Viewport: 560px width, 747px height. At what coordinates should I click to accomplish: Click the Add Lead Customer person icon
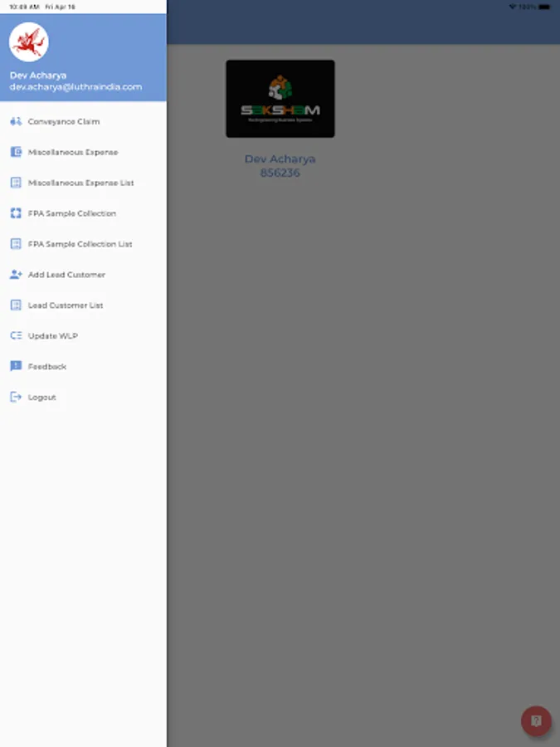(16, 275)
